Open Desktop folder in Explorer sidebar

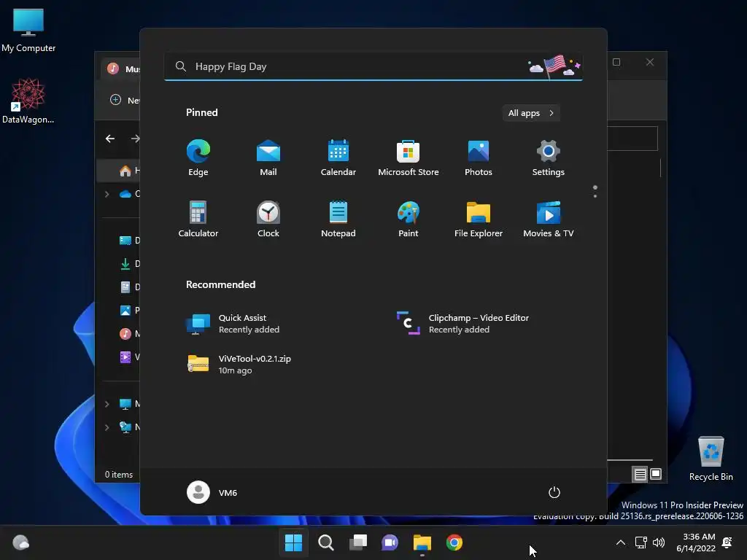point(128,241)
